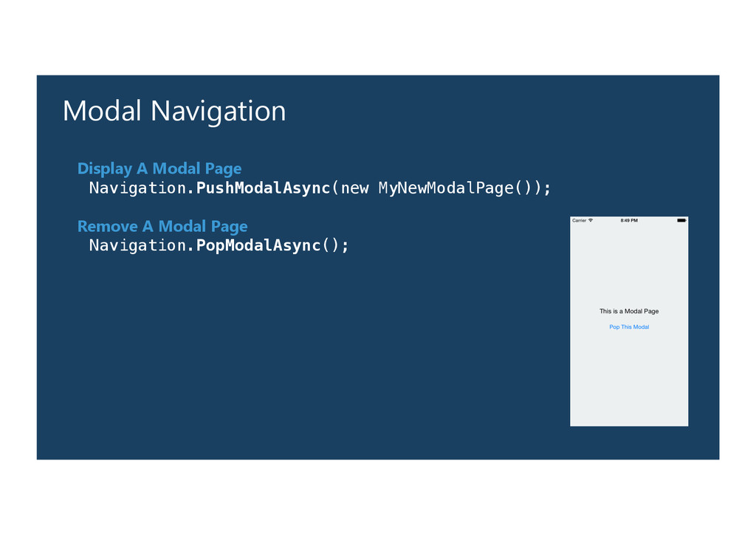
Task: Click the Wi-Fi icon in phone status bar
Action: click(x=591, y=220)
